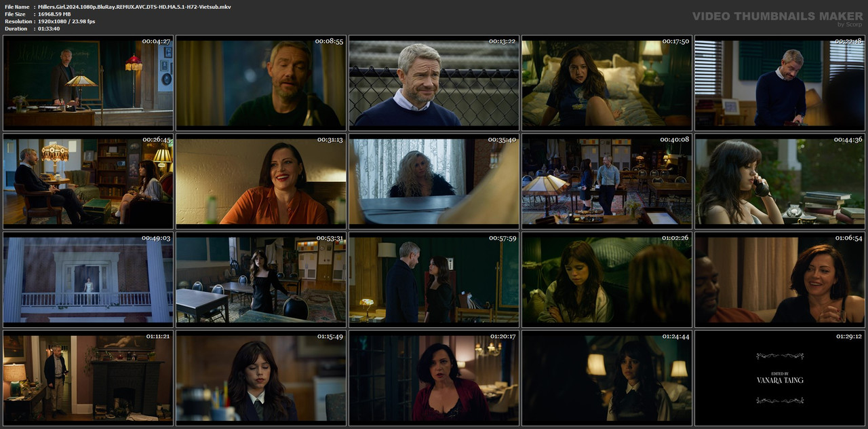Click the "File Size" label

pos(15,14)
